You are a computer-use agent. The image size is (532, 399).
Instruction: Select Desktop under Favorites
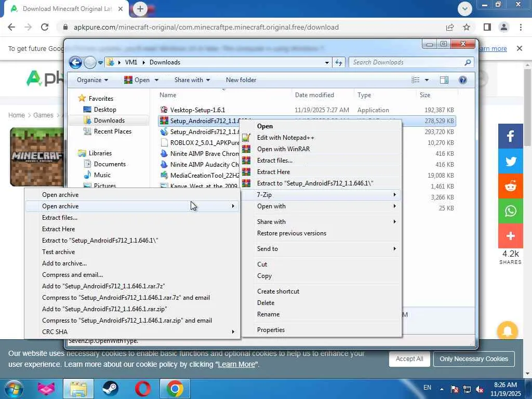(105, 110)
